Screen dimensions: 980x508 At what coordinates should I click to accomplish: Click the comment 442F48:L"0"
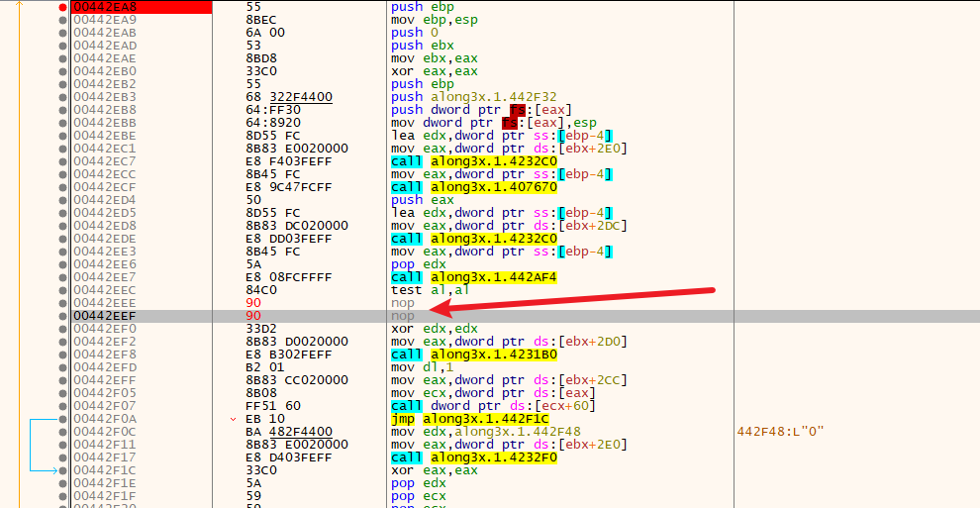coord(781,432)
